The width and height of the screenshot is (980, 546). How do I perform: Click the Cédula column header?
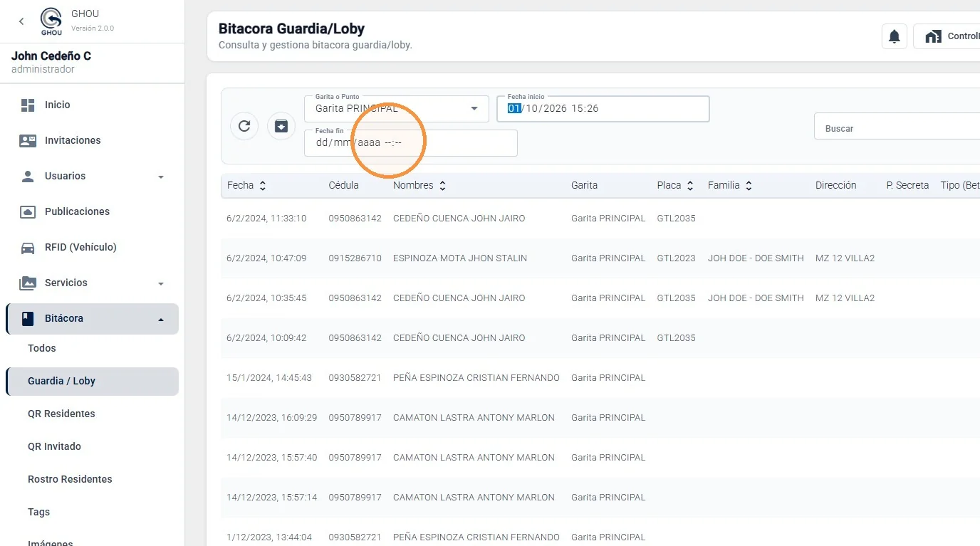(x=344, y=185)
